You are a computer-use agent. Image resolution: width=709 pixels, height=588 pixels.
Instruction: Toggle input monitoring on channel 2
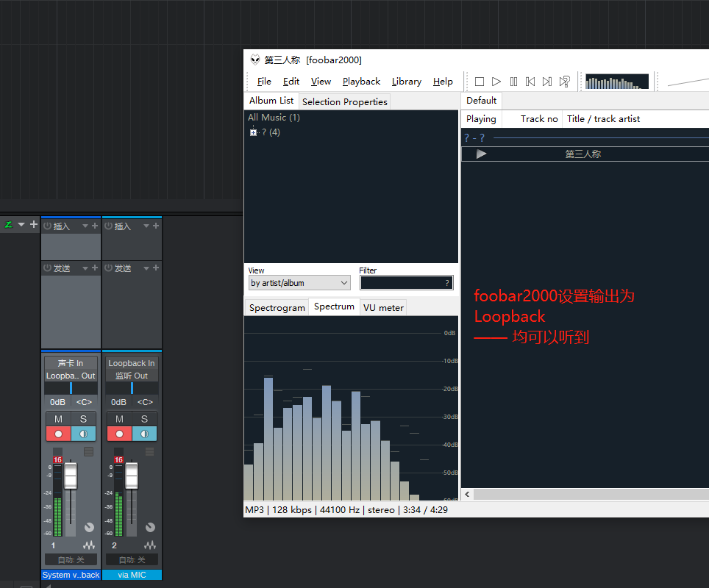[144, 434]
